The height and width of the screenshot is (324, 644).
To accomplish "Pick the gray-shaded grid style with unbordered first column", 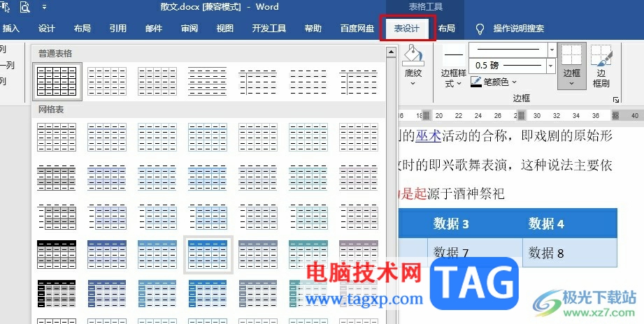I will 57,217.
